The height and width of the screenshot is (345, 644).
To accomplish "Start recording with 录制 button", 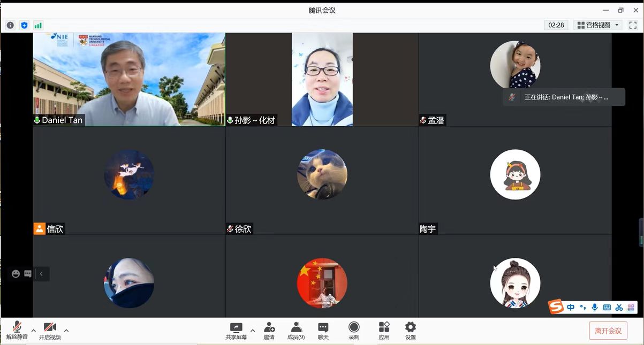I will click(x=354, y=331).
